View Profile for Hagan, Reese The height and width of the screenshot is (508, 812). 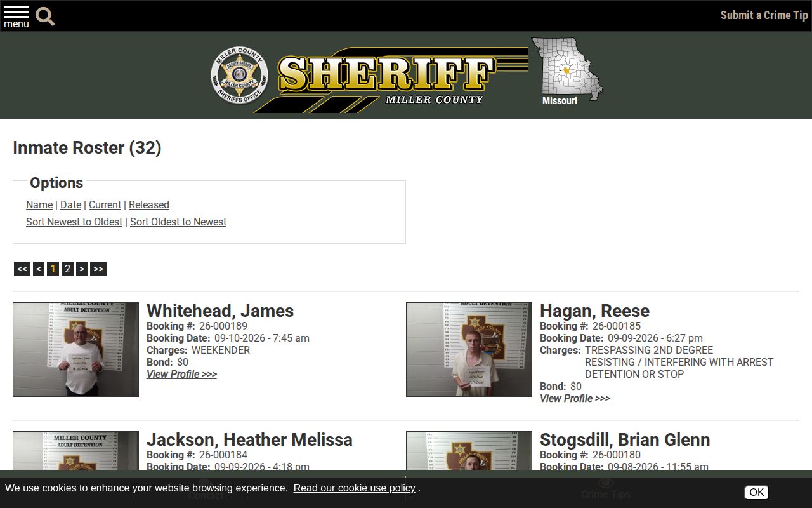575,398
